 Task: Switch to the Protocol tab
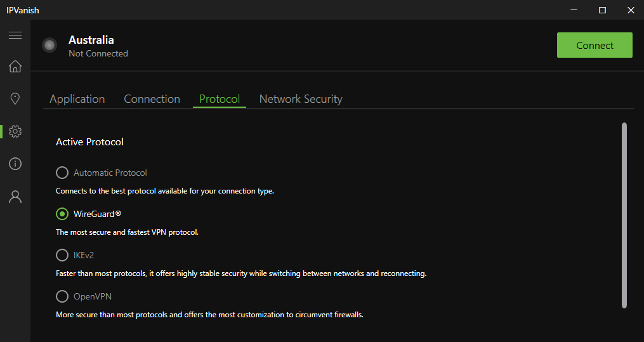coord(220,99)
